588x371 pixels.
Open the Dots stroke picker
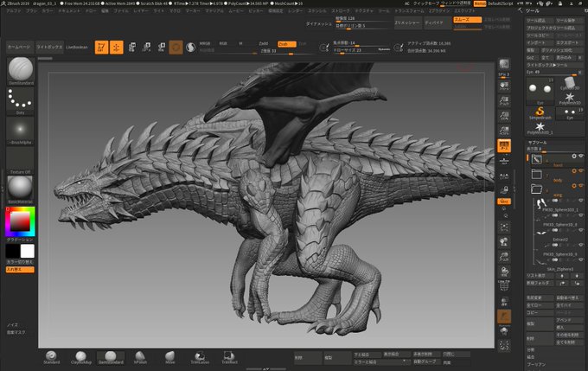20,101
